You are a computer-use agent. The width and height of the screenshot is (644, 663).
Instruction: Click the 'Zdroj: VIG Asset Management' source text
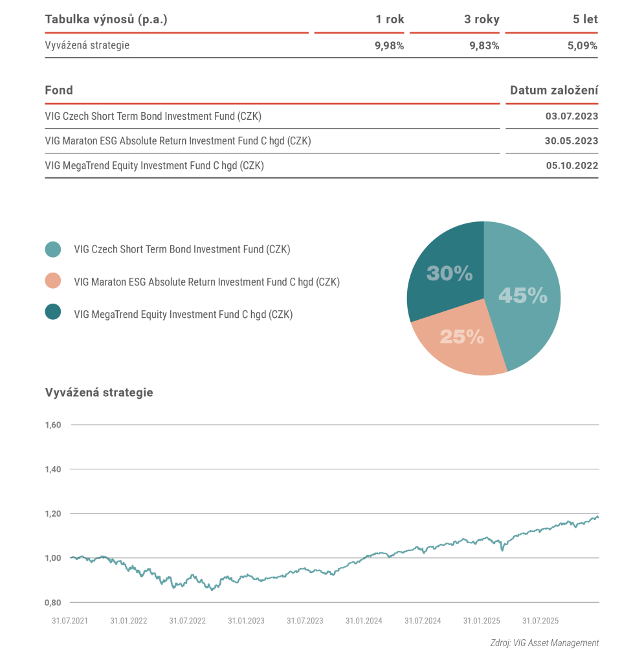544,643
